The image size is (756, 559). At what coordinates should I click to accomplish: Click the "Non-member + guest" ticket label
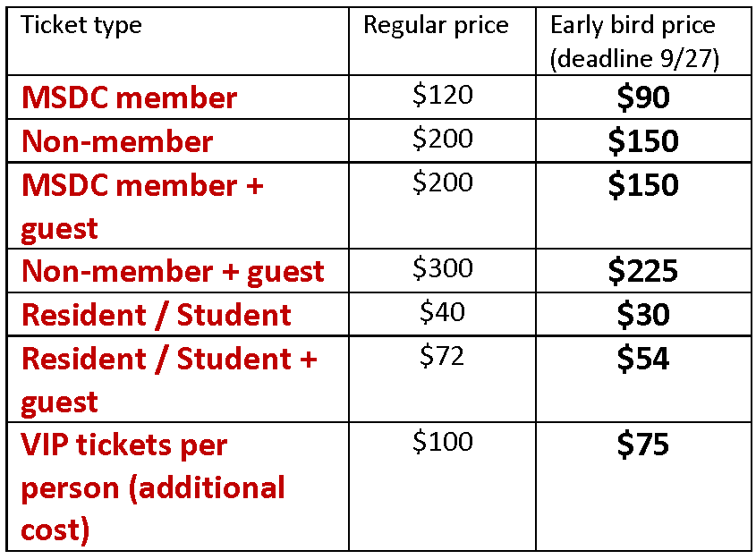tap(173, 271)
